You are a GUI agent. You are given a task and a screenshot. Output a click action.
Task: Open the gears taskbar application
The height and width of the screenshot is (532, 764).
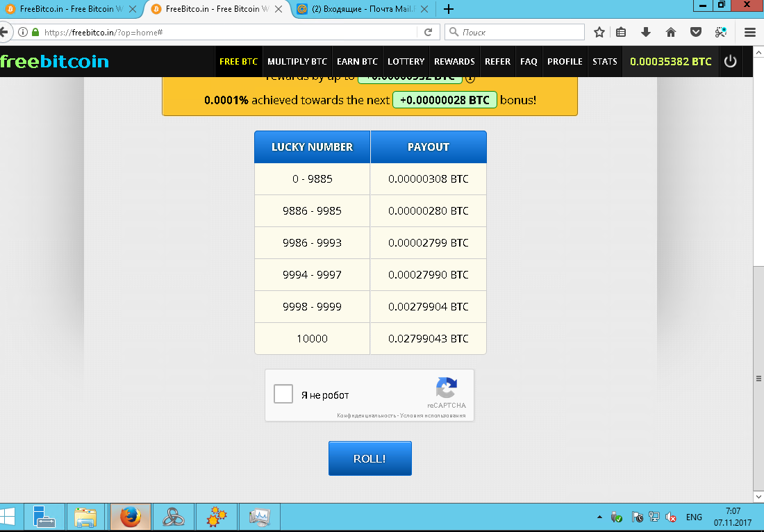[216, 517]
